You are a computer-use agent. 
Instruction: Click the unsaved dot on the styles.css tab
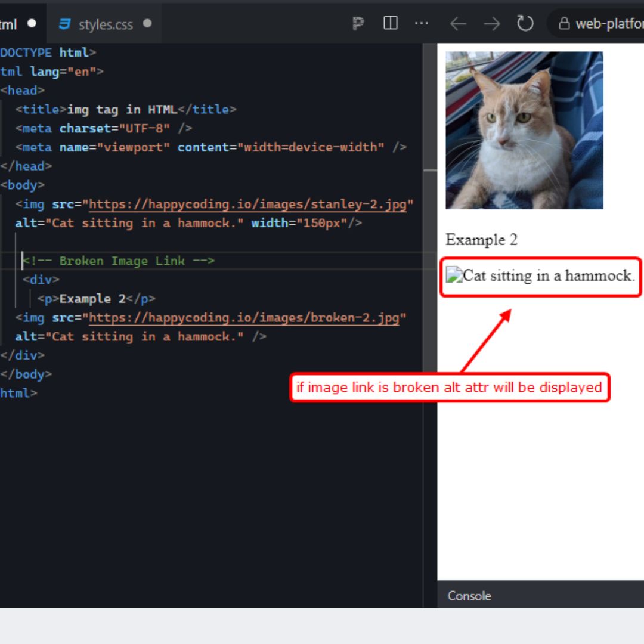pyautogui.click(x=147, y=23)
